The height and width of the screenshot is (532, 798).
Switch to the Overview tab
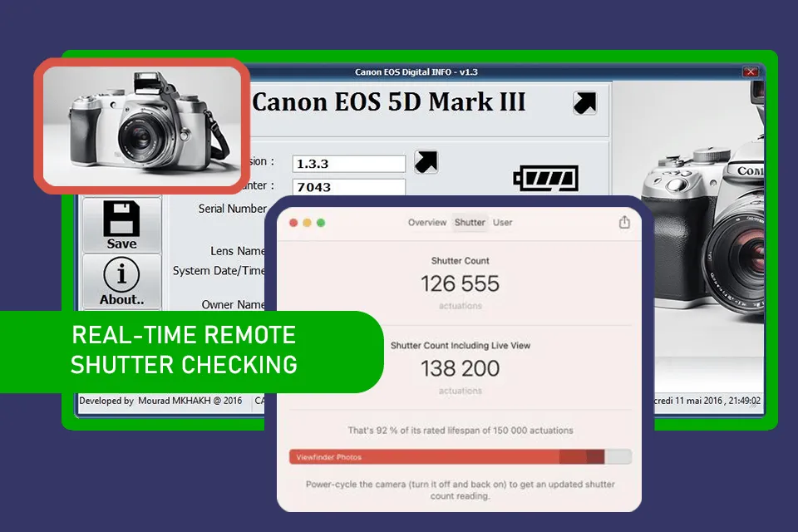click(x=427, y=223)
